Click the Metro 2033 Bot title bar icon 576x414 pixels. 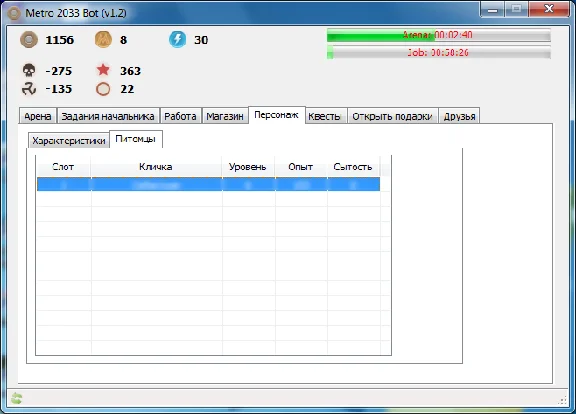pyautogui.click(x=14, y=13)
